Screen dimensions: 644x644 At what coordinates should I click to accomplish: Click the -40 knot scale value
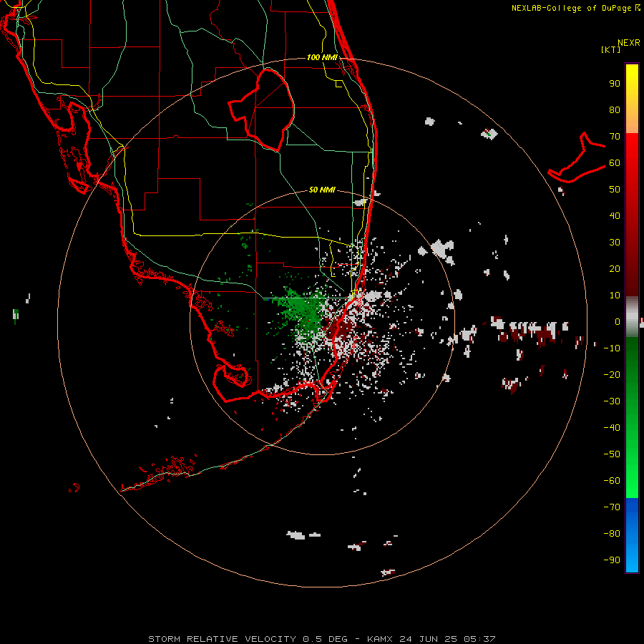click(x=612, y=428)
